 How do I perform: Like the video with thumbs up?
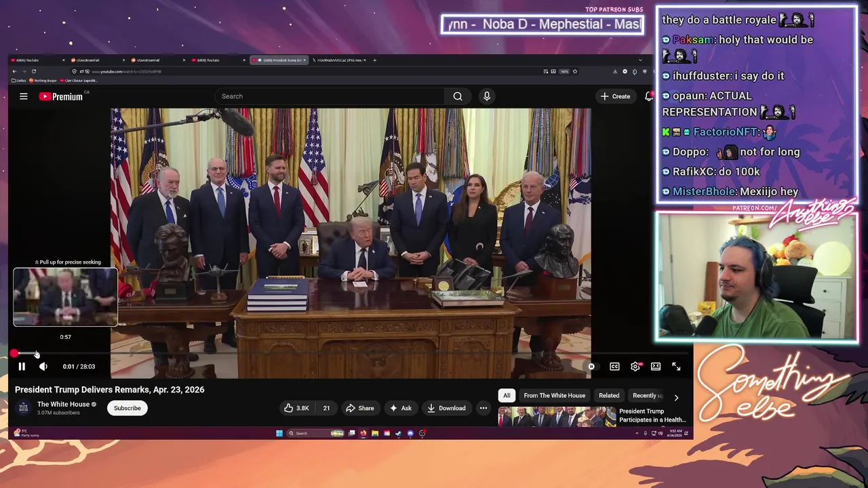click(296, 408)
